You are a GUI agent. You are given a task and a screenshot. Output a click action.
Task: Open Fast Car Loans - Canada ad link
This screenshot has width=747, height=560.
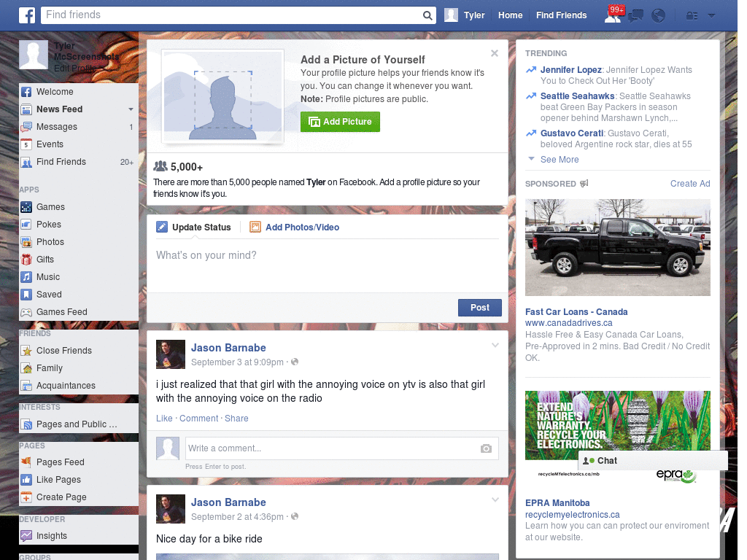pos(576,312)
